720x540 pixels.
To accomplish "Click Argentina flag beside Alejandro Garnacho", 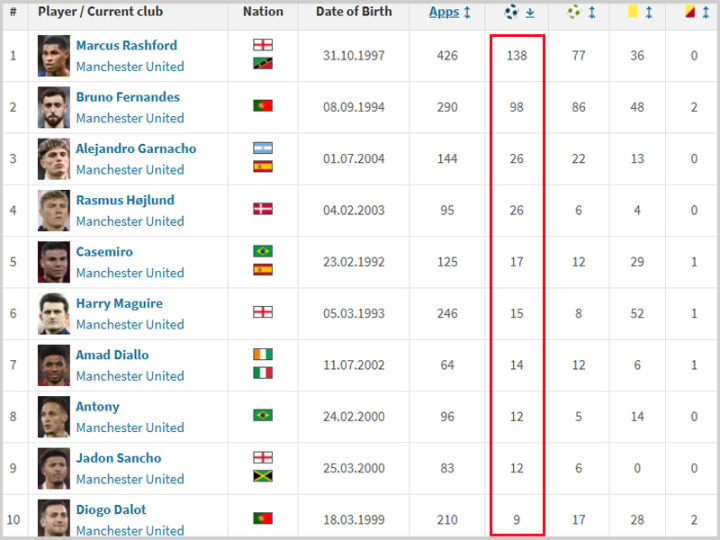I will tap(263, 148).
